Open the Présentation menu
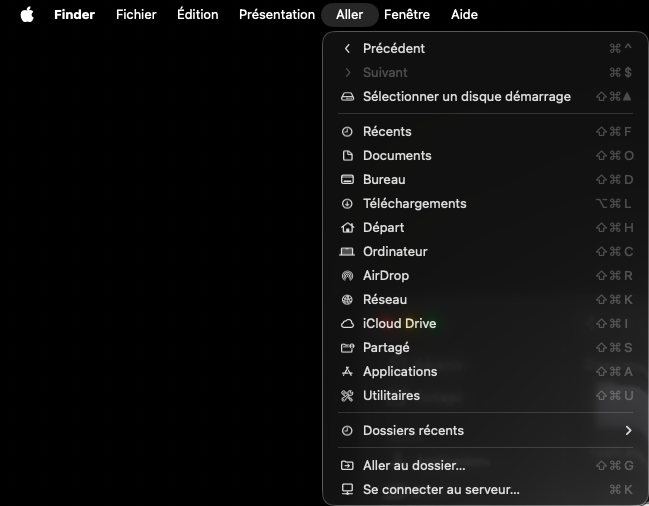The image size is (649, 506). (277, 14)
